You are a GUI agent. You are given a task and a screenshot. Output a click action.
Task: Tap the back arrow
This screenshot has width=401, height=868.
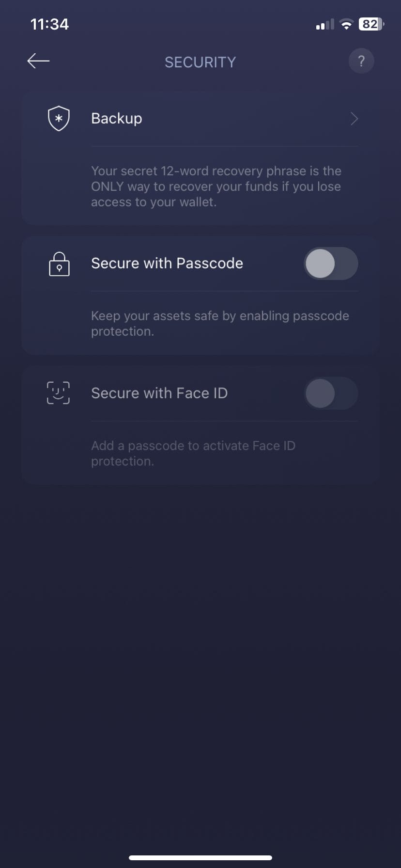pyautogui.click(x=39, y=61)
